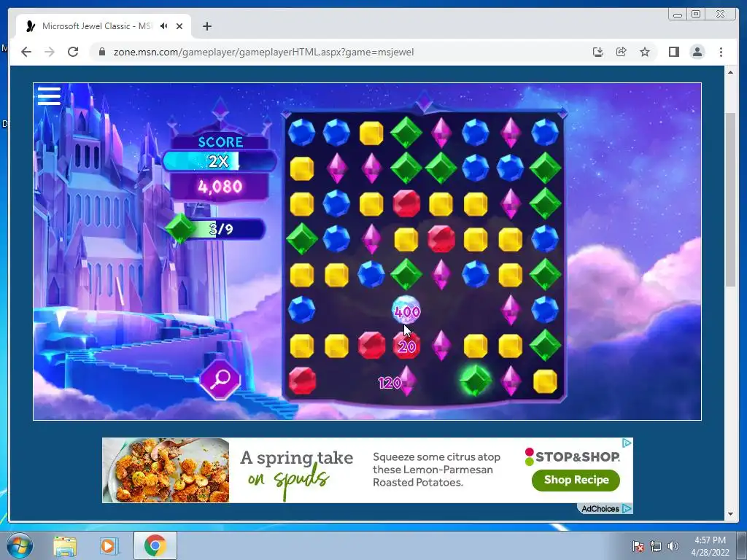
Task: Select the green gem in top row
Action: [406, 133]
